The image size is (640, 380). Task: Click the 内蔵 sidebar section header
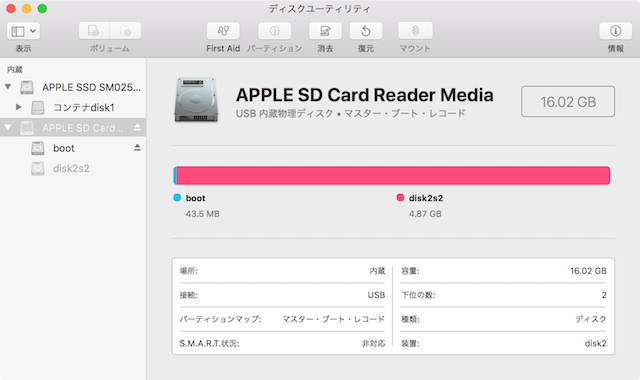[15, 69]
